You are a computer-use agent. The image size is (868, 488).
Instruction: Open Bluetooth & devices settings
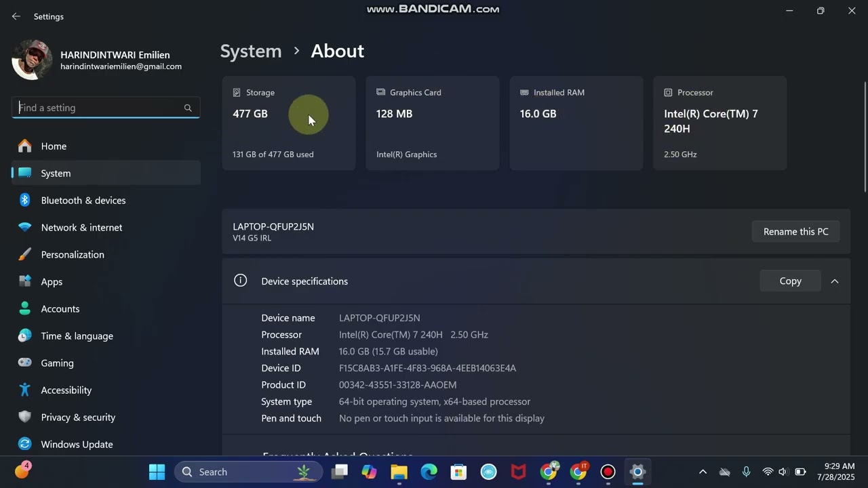tap(106, 201)
